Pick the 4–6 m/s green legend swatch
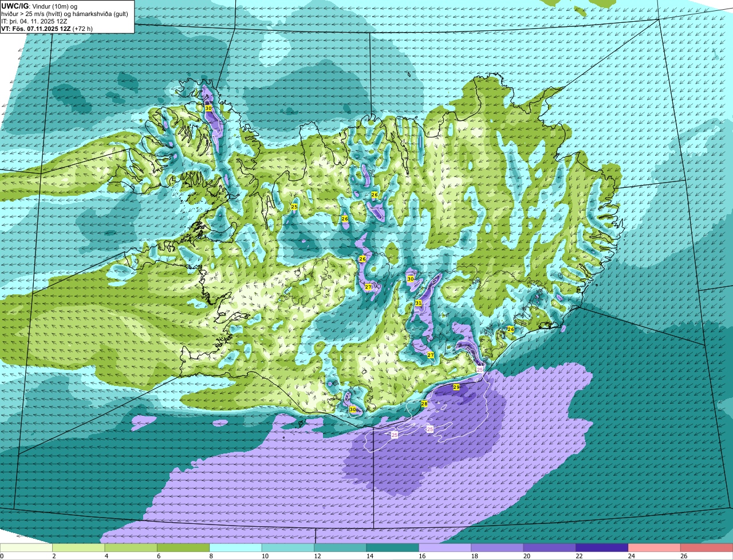 [x=131, y=547]
